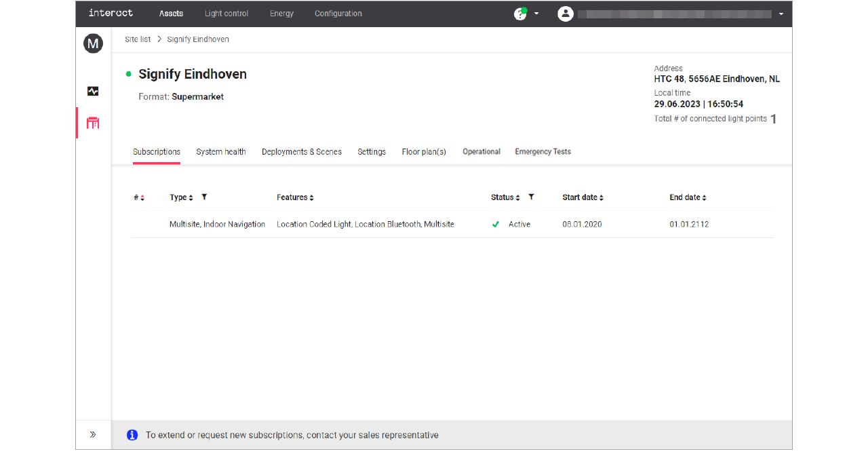868x462 pixels.
Task: Sort the table by Features column
Action: click(x=295, y=197)
